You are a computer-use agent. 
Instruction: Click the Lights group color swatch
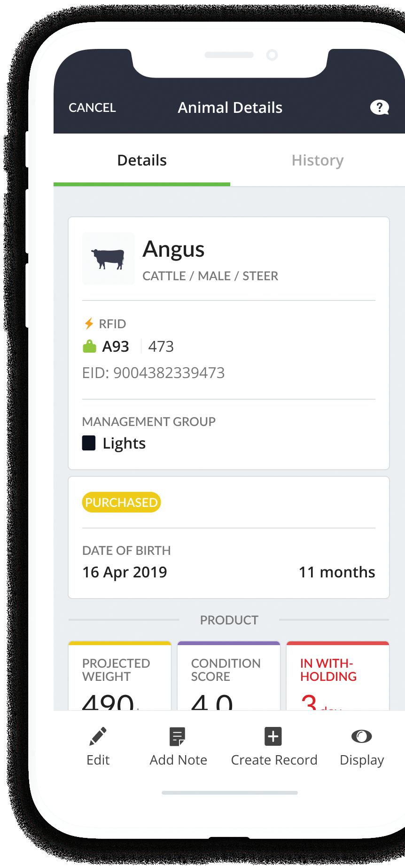[89, 443]
